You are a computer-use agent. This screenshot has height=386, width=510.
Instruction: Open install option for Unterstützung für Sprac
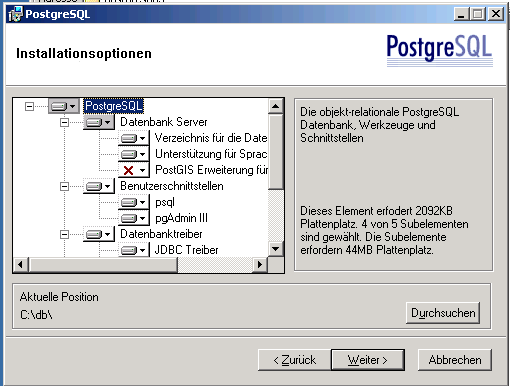tap(134, 154)
